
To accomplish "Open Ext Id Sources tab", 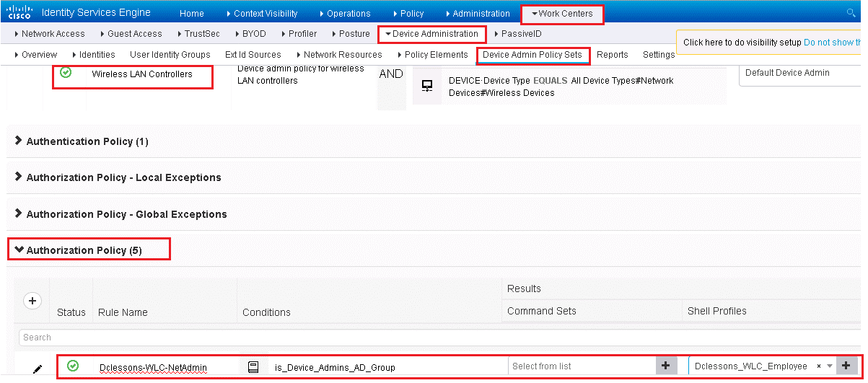I will (253, 55).
